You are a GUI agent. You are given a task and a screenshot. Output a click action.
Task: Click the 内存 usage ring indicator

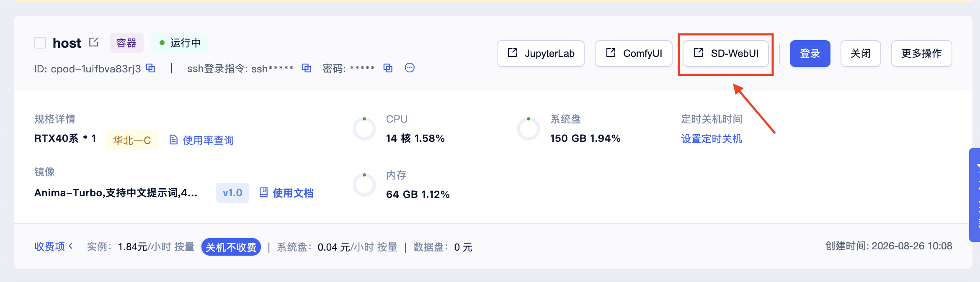pyautogui.click(x=364, y=185)
